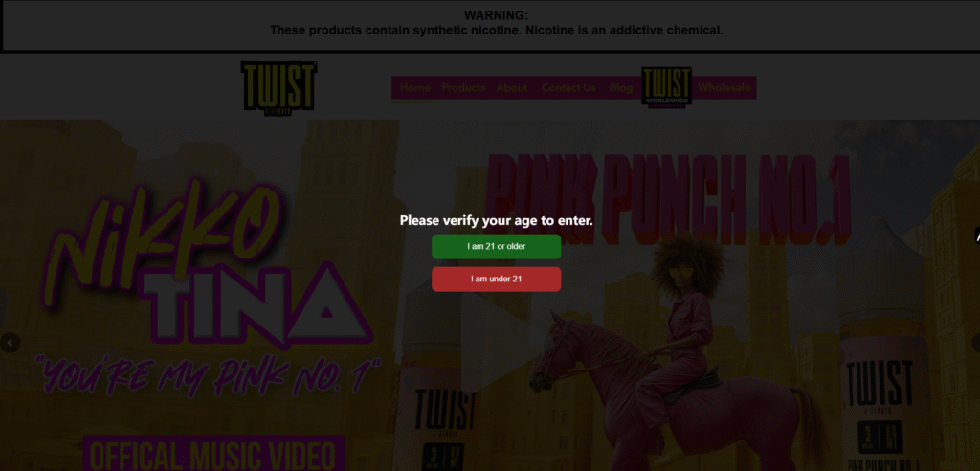The width and height of the screenshot is (980, 471).
Task: Open the Wholesale nav link
Action: point(724,87)
